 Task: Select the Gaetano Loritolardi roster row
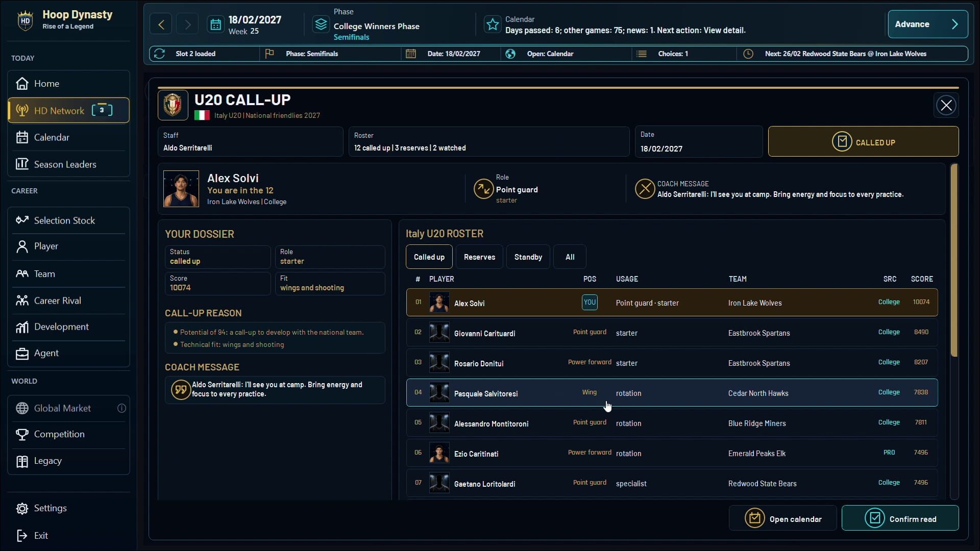672,483
